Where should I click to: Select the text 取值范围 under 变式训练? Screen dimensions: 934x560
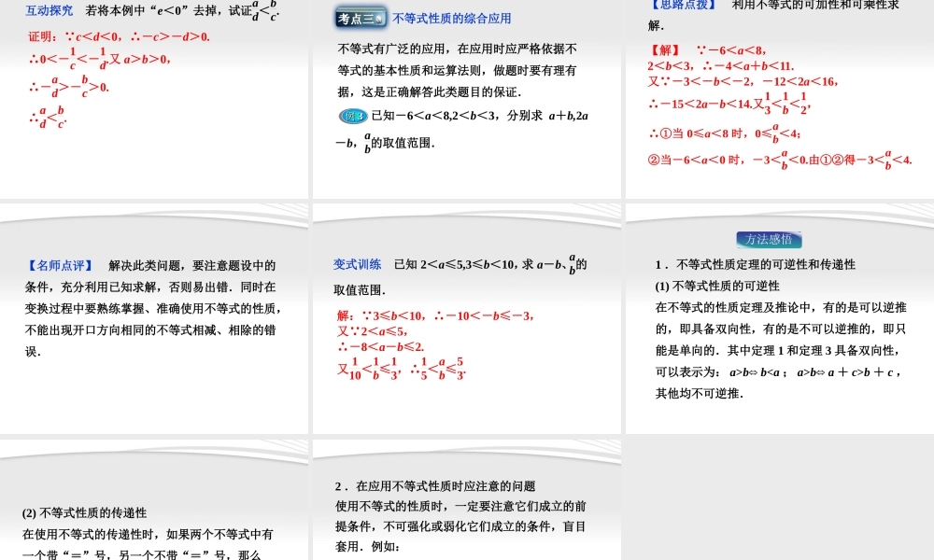(360, 290)
